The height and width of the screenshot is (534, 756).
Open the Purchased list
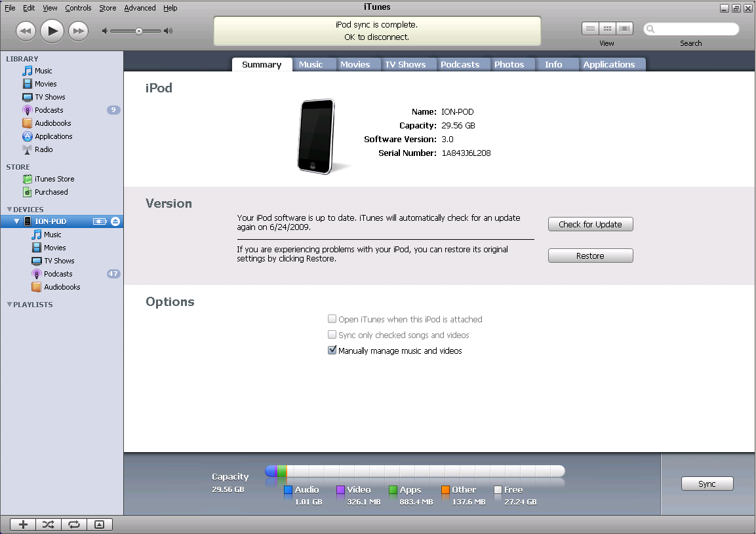coord(51,192)
